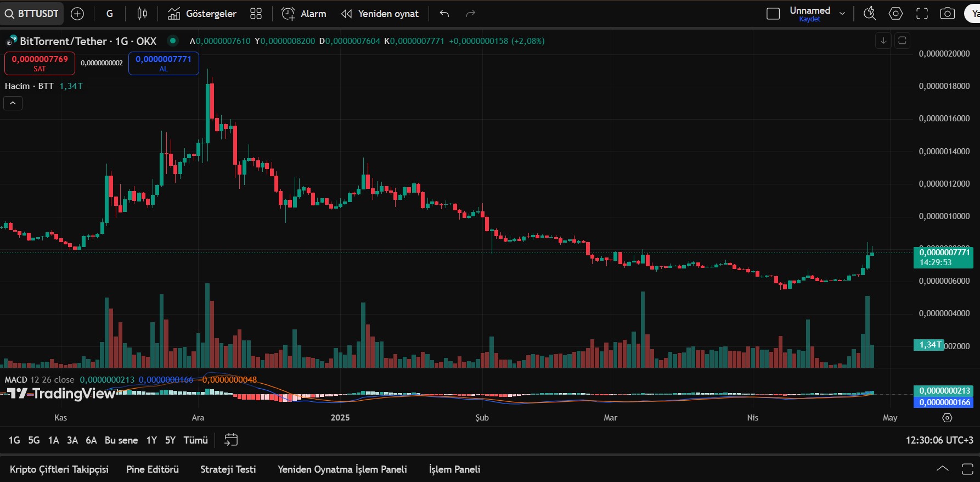Expand the bottom panel with the chevron
980x482 pixels.
[942, 469]
